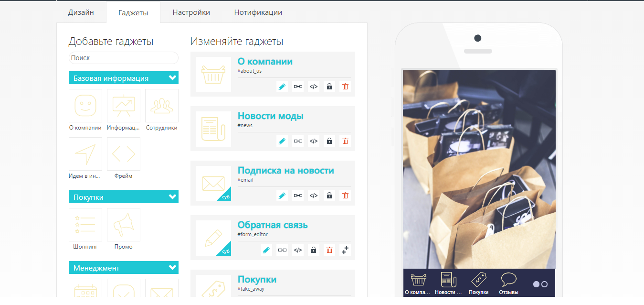
Task: Click the #about_us hashtag text
Action: tap(250, 71)
